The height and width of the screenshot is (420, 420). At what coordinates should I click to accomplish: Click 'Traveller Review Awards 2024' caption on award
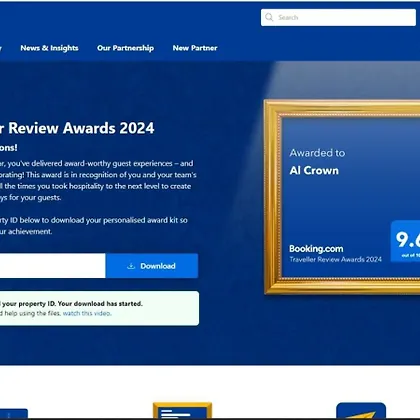335,259
